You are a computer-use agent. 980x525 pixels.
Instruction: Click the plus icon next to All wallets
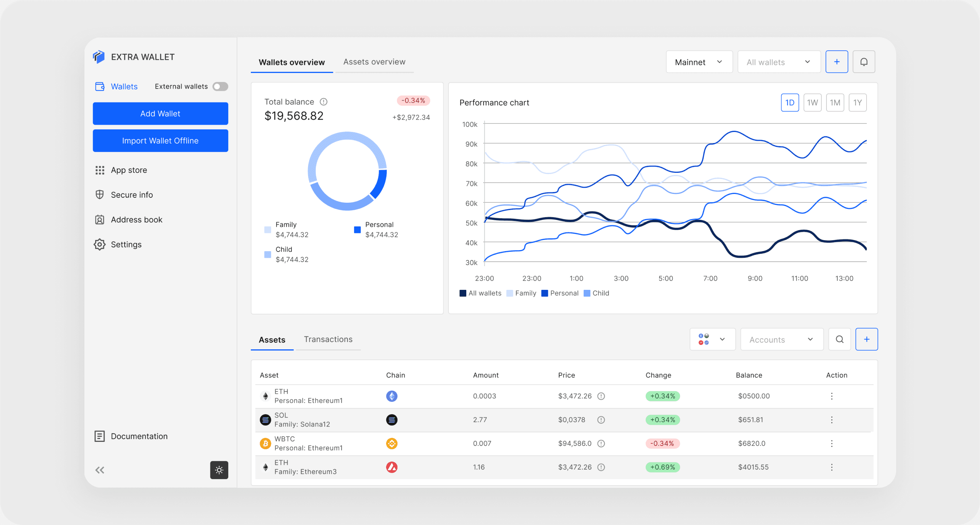tap(837, 62)
